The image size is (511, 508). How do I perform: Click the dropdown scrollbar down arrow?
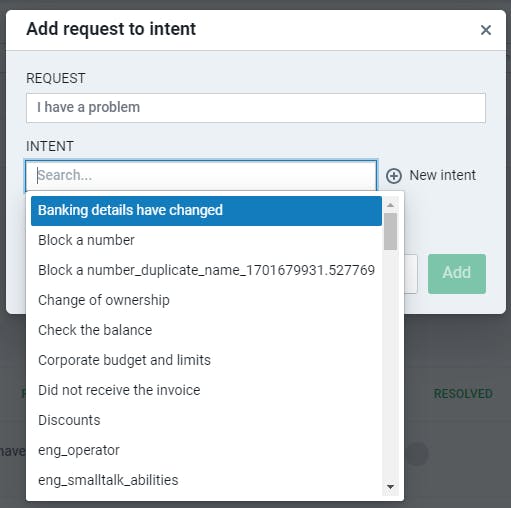[x=390, y=487]
